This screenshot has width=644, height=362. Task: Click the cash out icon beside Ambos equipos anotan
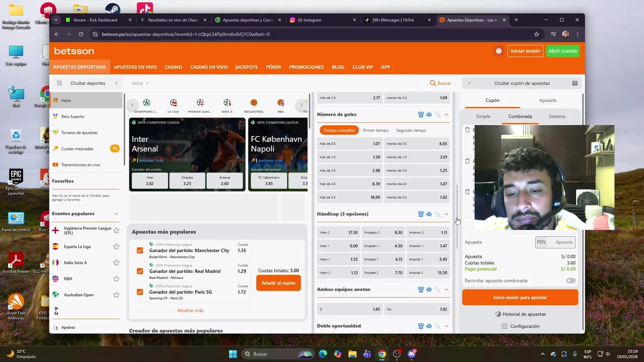pos(421,290)
